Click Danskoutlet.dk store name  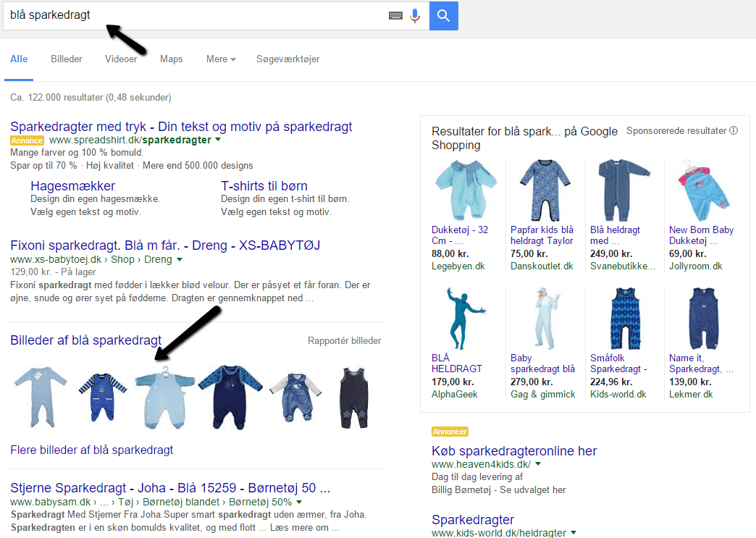point(542,266)
